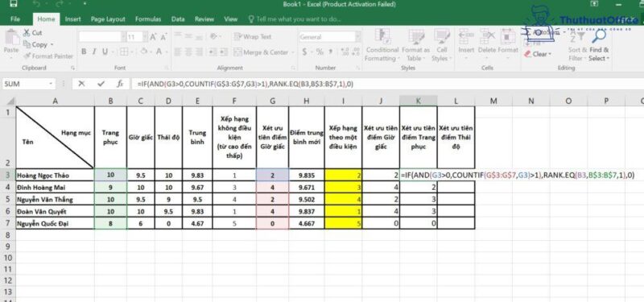Click Percent Style icon
Image resolution: width=644 pixels, height=302 pixels.
(320, 52)
